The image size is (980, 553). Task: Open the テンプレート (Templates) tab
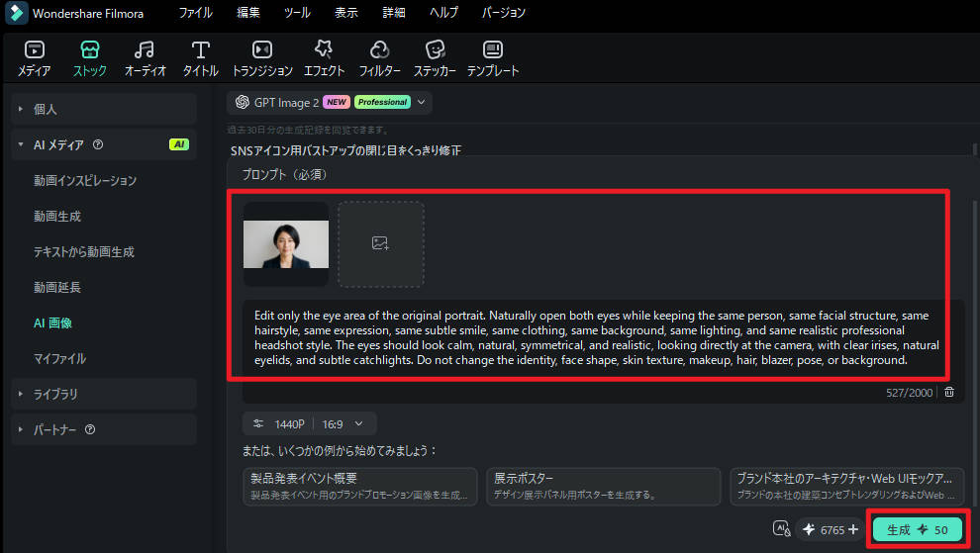coord(493,58)
